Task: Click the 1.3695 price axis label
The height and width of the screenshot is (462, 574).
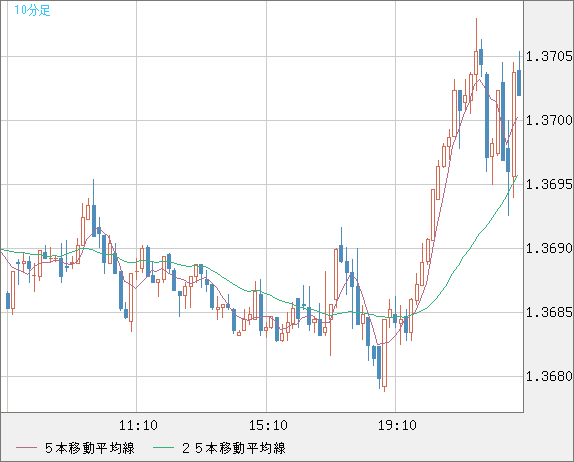Action: [x=549, y=184]
